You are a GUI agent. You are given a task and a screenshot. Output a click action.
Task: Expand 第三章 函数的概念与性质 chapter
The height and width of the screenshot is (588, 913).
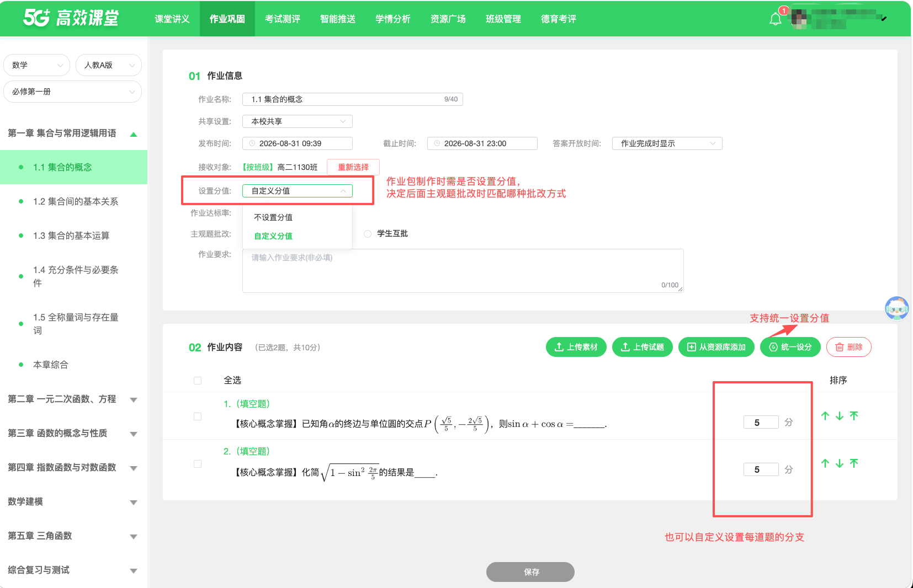(134, 434)
